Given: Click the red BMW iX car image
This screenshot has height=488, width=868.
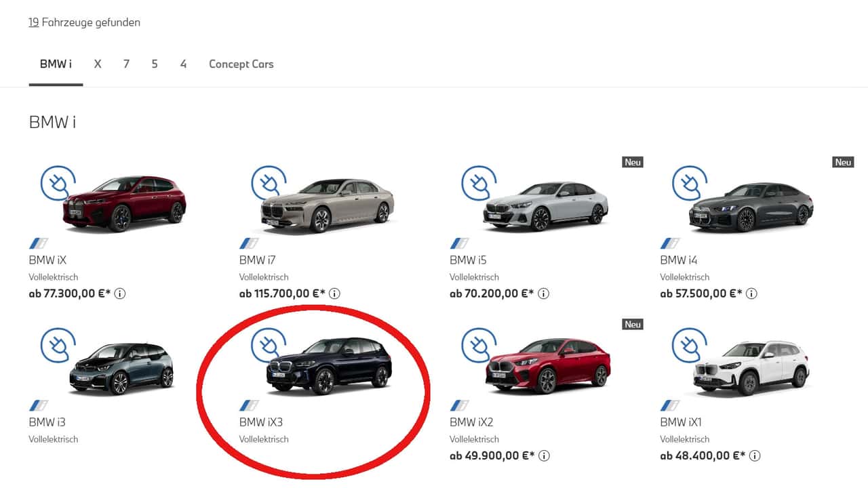Looking at the screenshot, I should (x=124, y=203).
